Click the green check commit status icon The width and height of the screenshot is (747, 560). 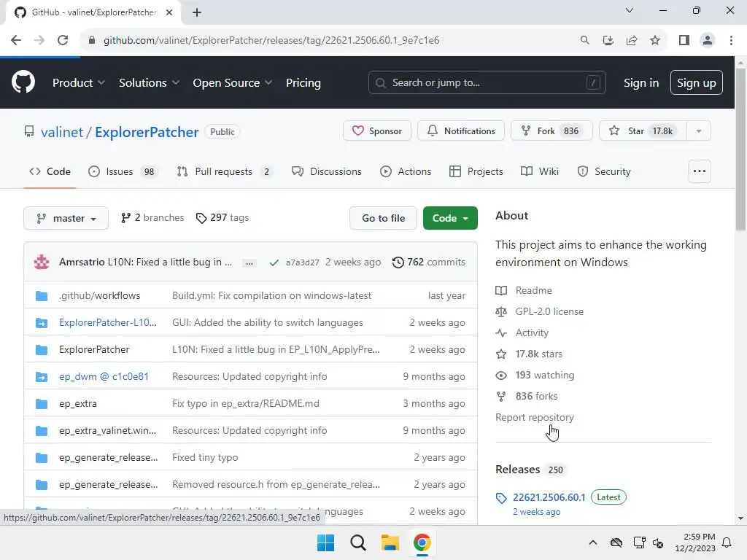274,262
